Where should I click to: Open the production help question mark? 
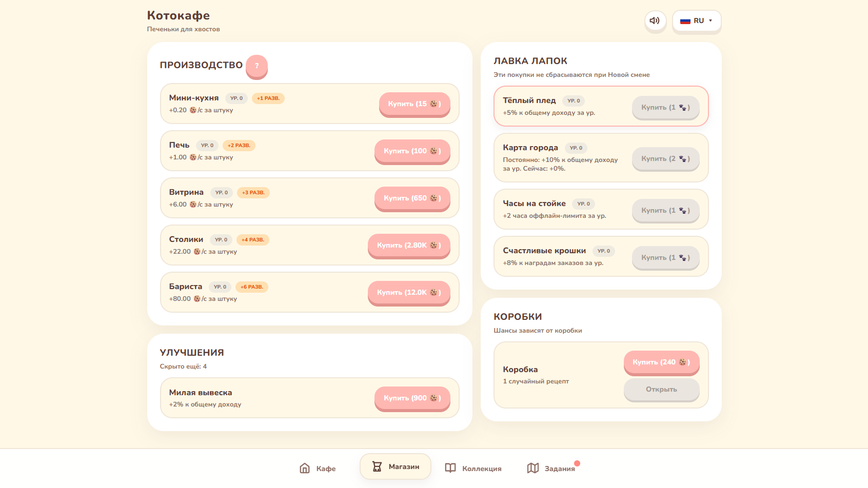(x=257, y=66)
